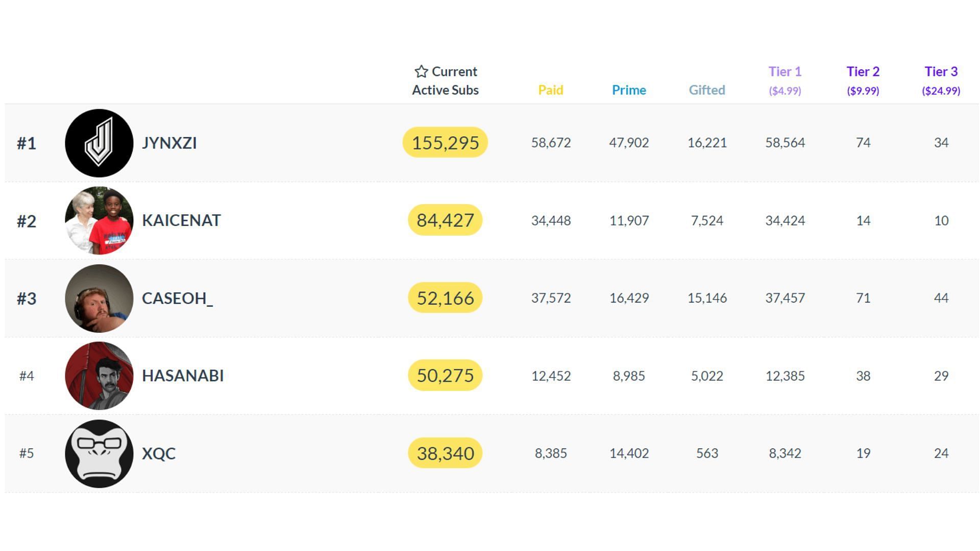Sort by Tier 3 ($24.99) column
The width and height of the screenshot is (980, 551).
(x=941, y=81)
